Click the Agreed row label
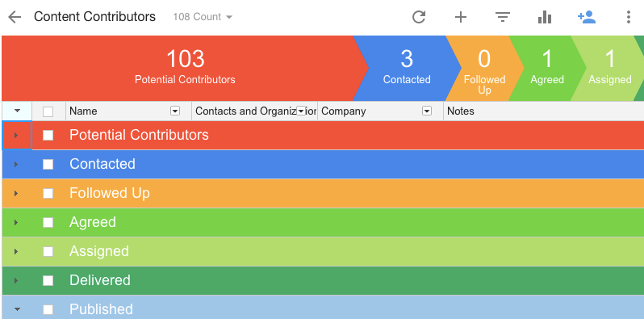Viewport: 644px width, 319px height. [x=93, y=222]
